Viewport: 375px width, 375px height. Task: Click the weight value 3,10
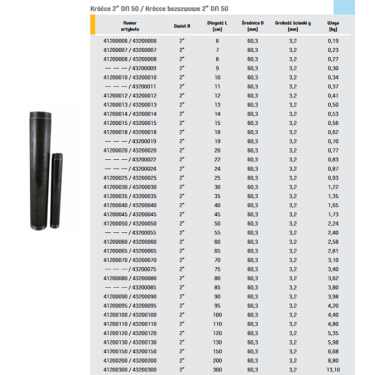pos(333,260)
